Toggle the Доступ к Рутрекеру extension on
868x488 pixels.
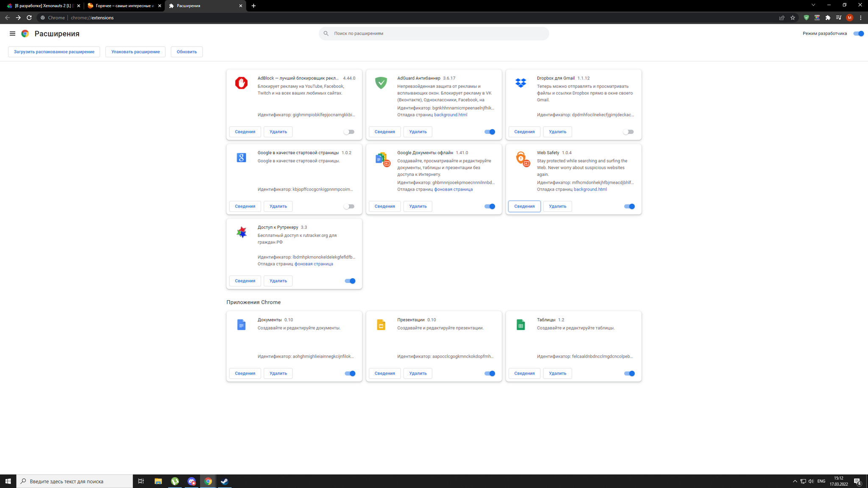click(x=350, y=281)
